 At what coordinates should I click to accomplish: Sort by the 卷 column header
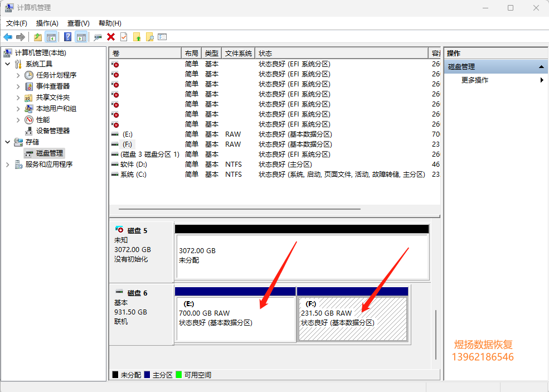point(145,53)
